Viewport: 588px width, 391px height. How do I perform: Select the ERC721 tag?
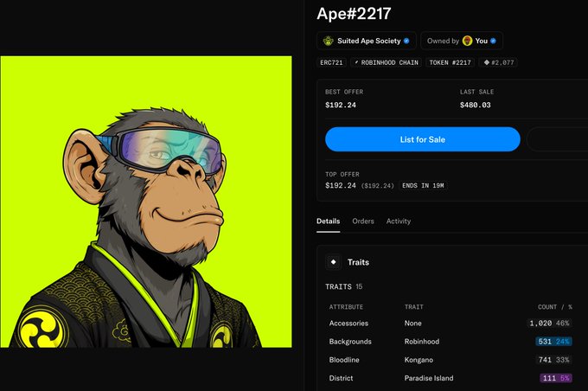tap(331, 62)
